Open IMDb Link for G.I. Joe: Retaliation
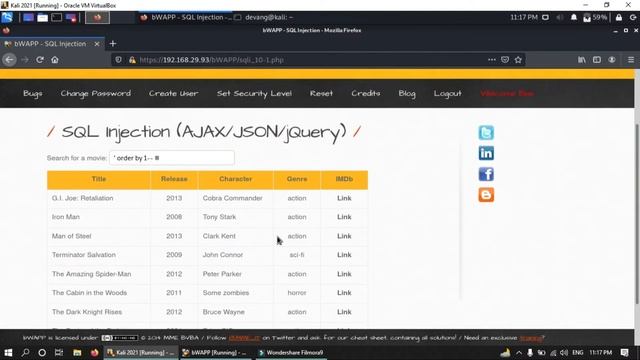 [x=344, y=198]
